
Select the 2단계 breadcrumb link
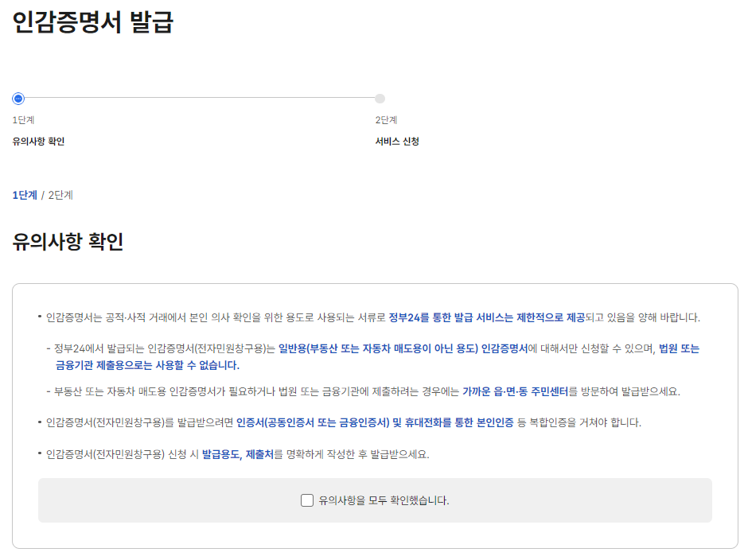pos(60,194)
